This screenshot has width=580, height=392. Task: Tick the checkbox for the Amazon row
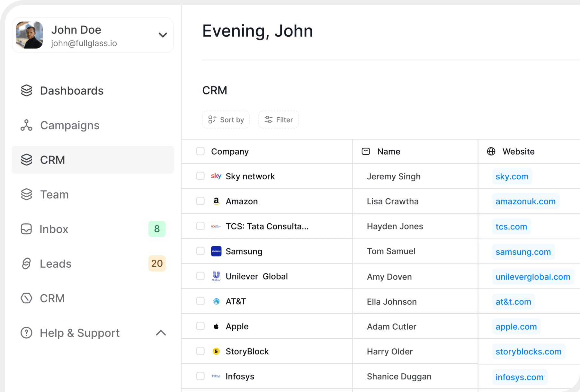200,201
